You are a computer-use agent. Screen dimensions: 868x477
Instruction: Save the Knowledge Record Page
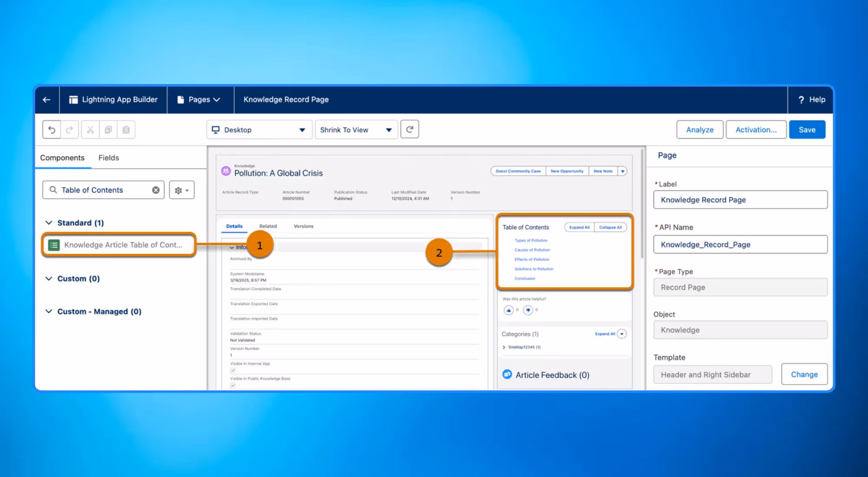[807, 130]
